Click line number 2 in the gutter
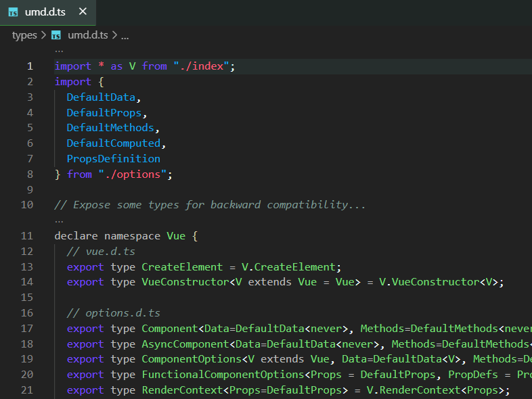This screenshot has width=532, height=399. 30,82
